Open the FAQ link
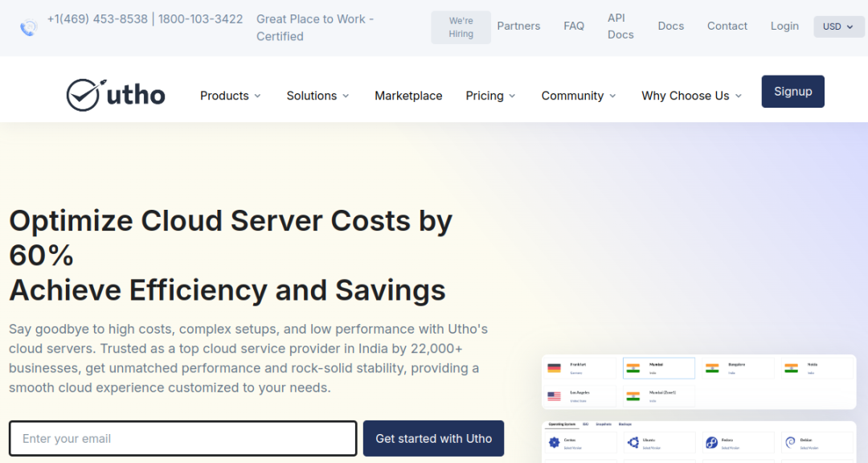The height and width of the screenshot is (463, 868). [x=574, y=26]
